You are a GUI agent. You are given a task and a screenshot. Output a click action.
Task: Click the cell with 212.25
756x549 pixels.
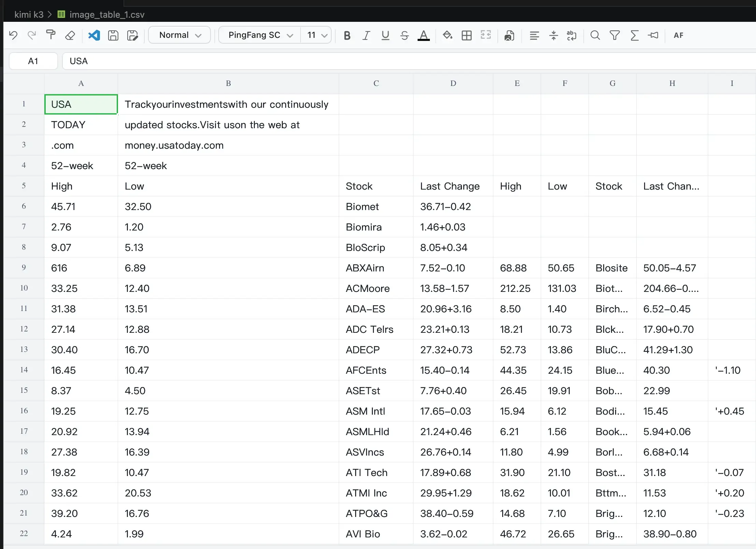pyautogui.click(x=517, y=288)
